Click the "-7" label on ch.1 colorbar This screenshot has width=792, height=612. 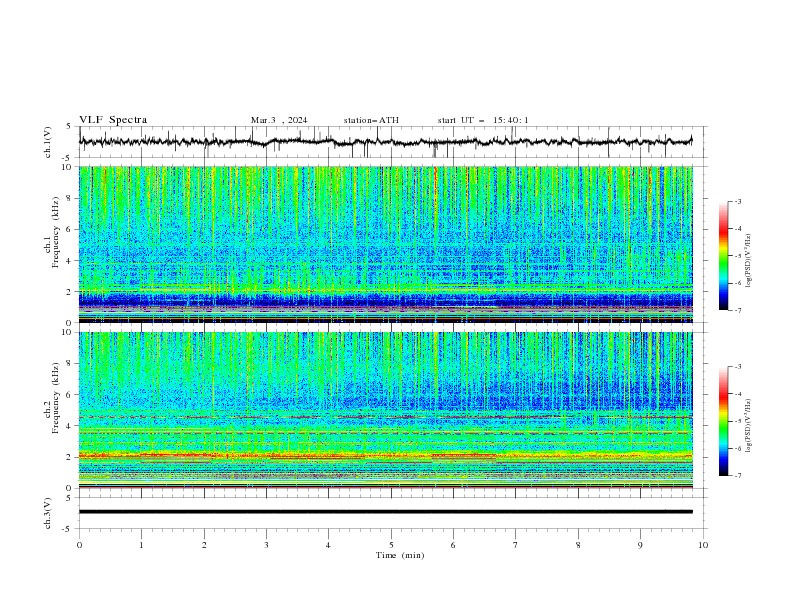click(738, 310)
